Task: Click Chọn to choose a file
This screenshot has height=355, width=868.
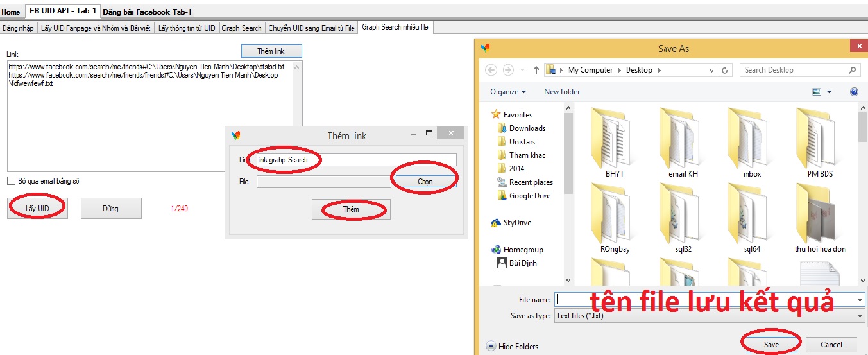Action: pyautogui.click(x=425, y=182)
